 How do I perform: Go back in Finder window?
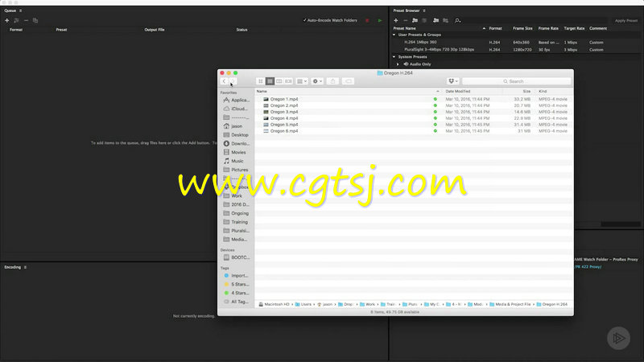(224, 81)
